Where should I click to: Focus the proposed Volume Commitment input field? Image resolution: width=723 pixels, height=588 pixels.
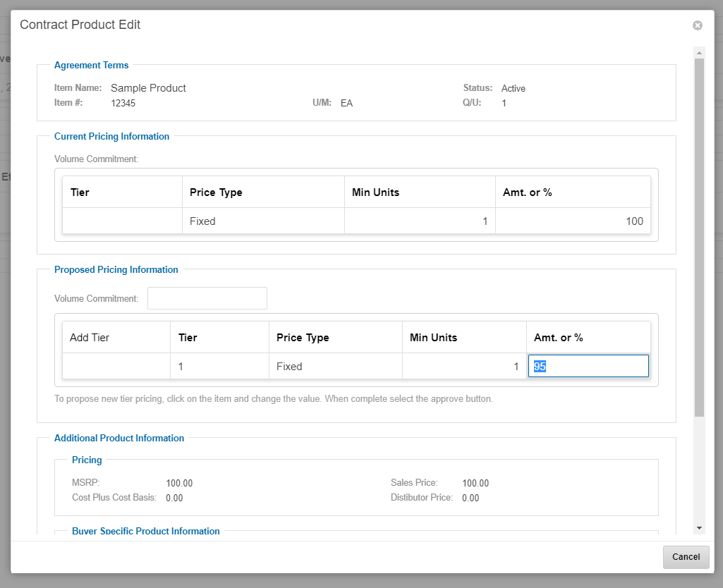point(207,298)
